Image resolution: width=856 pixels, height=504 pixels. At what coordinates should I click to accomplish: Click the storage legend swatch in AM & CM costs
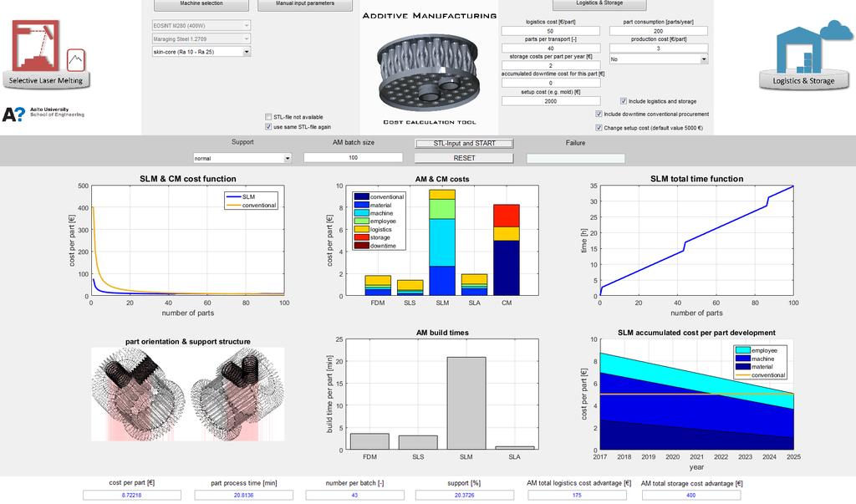point(361,237)
